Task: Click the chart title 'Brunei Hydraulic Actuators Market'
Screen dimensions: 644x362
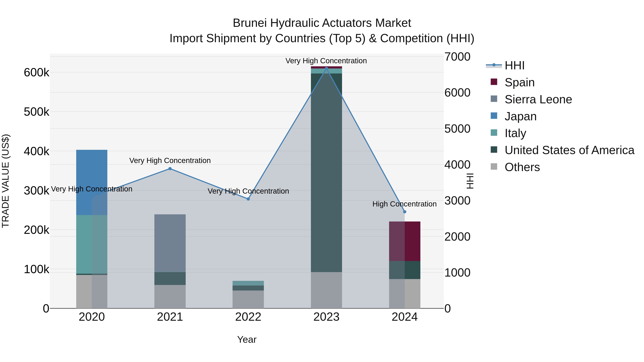Action: [x=322, y=23]
